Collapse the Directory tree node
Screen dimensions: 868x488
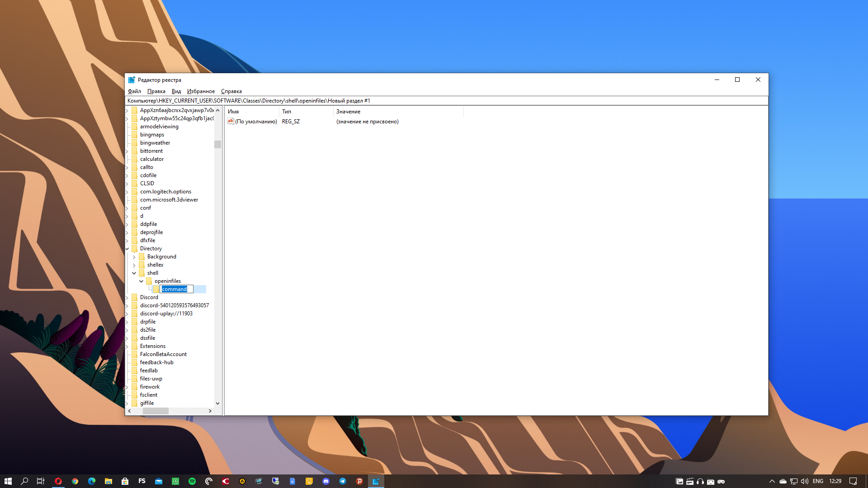point(127,249)
